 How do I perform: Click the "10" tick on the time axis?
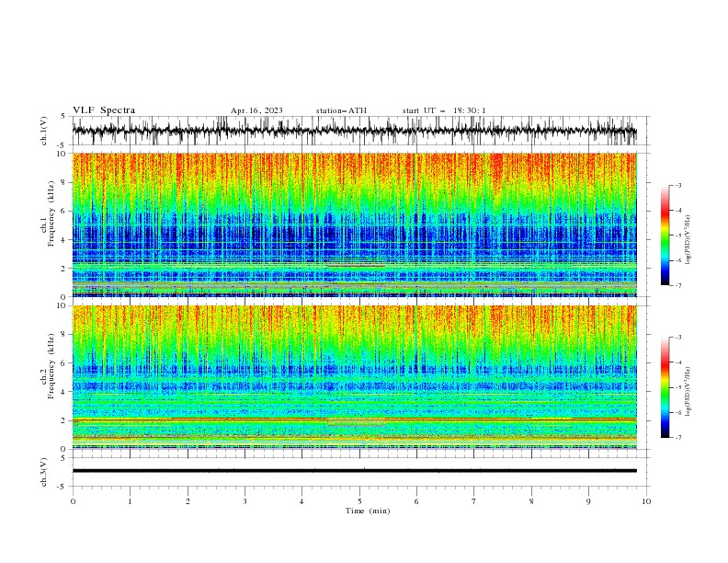point(646,501)
